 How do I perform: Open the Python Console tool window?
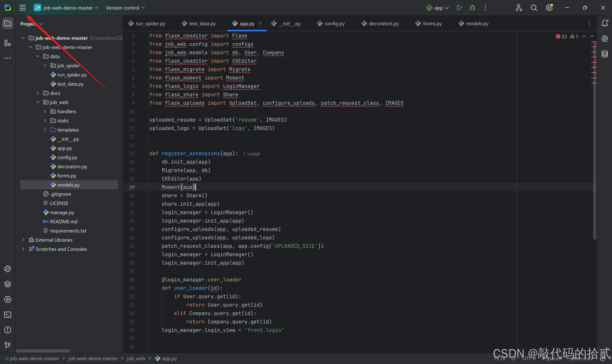coord(8,269)
